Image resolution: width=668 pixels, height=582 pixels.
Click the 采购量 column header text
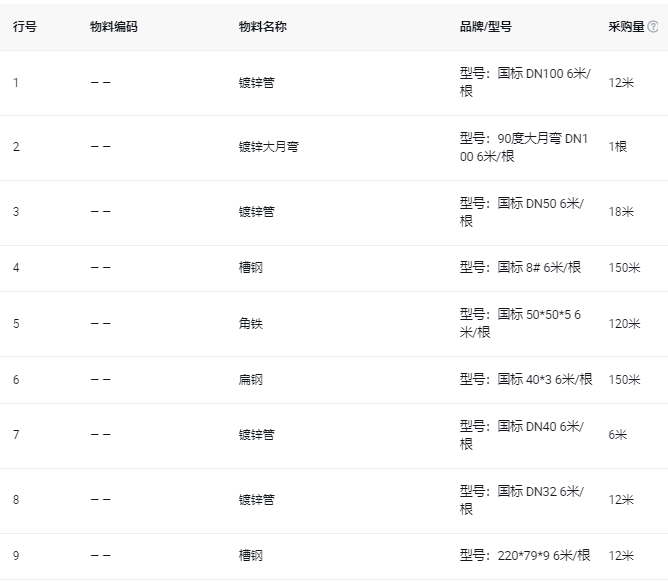click(626, 27)
